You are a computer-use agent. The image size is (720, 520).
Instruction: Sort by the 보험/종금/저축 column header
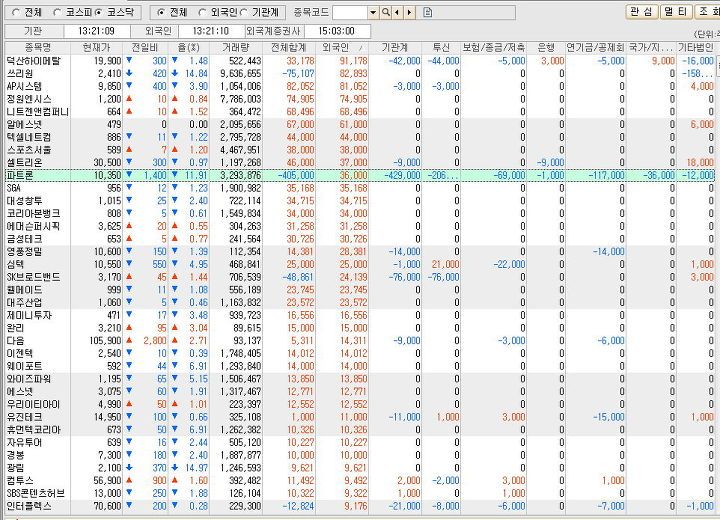pos(494,47)
